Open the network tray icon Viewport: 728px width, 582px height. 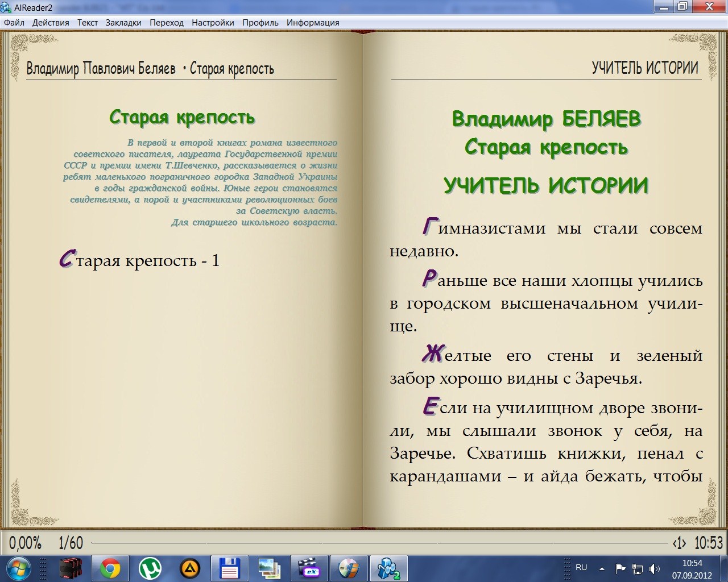[638, 568]
